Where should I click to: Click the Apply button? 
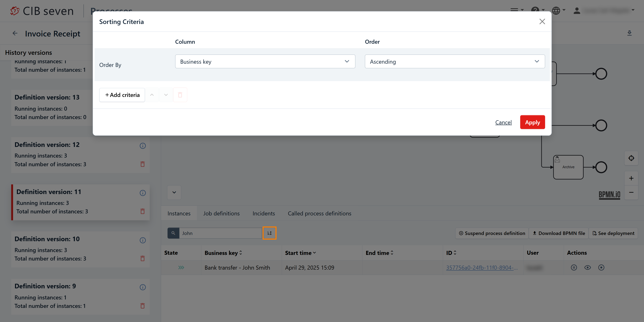(532, 122)
